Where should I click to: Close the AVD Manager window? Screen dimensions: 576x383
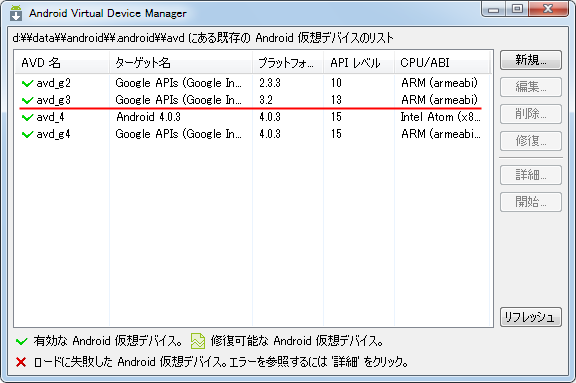coord(548,9)
